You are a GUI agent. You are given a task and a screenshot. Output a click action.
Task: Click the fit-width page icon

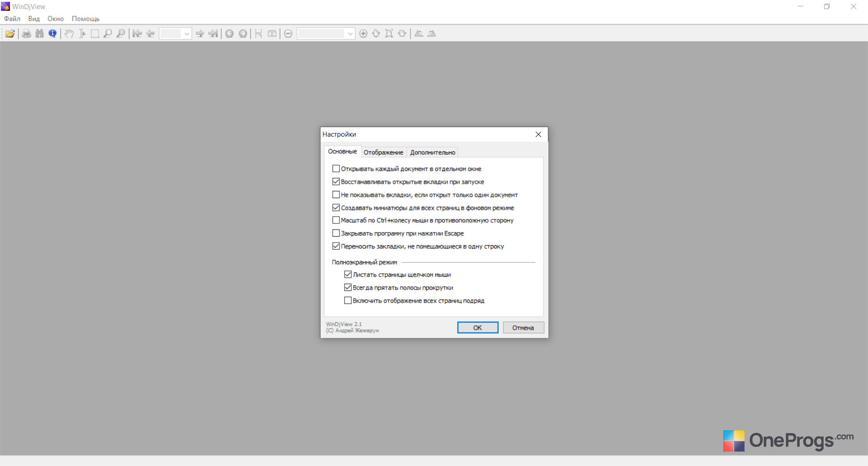[402, 33]
